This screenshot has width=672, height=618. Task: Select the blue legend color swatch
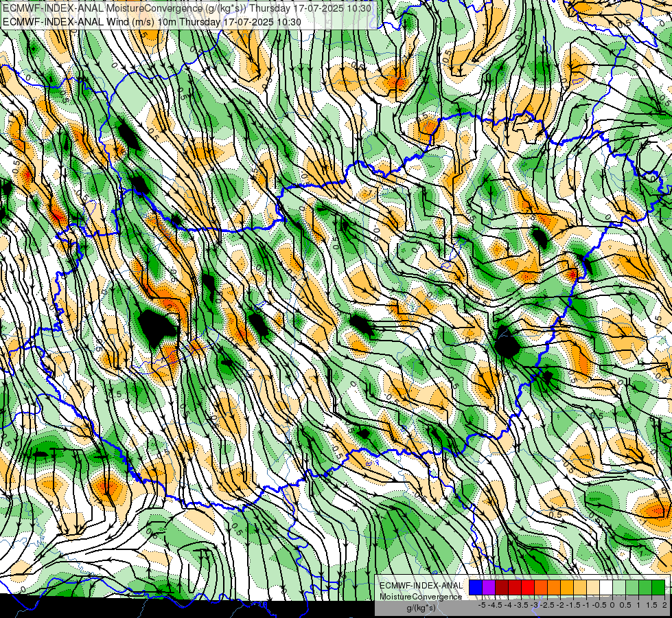[476, 587]
